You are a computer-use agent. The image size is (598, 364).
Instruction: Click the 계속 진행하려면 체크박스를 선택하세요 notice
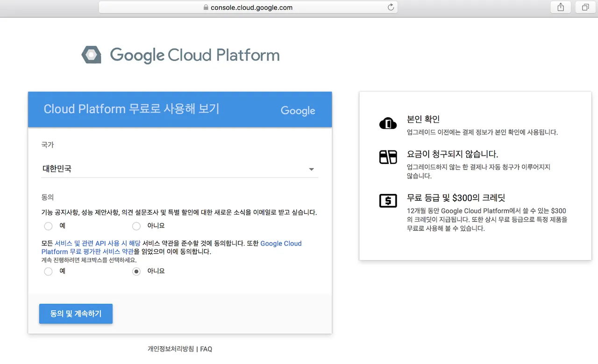coord(89,260)
